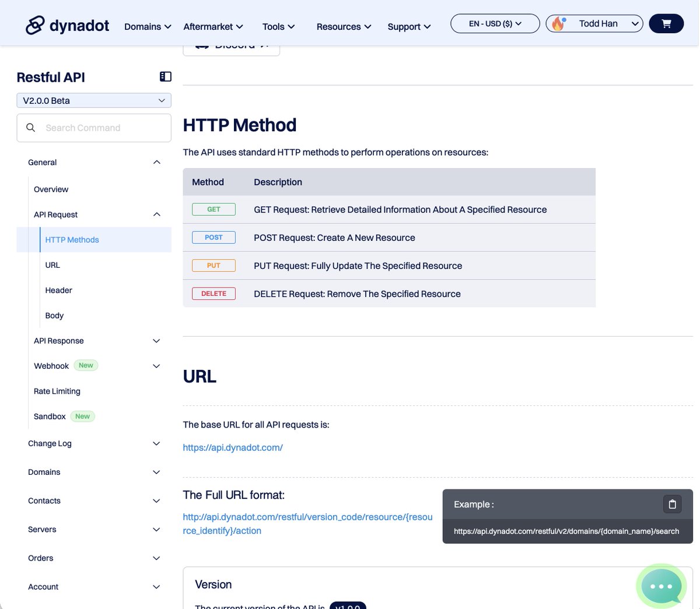Click the POST Request description text
The height and width of the screenshot is (609, 700).
[x=334, y=237]
